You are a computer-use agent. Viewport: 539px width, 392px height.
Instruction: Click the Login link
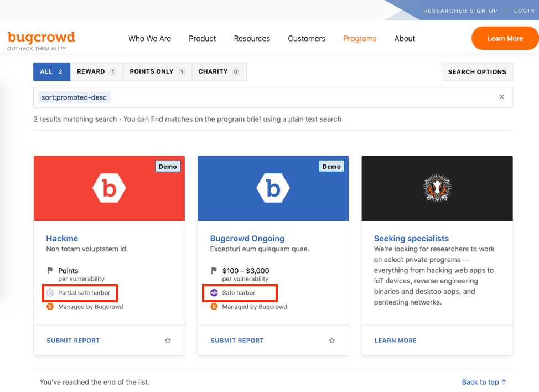(524, 11)
